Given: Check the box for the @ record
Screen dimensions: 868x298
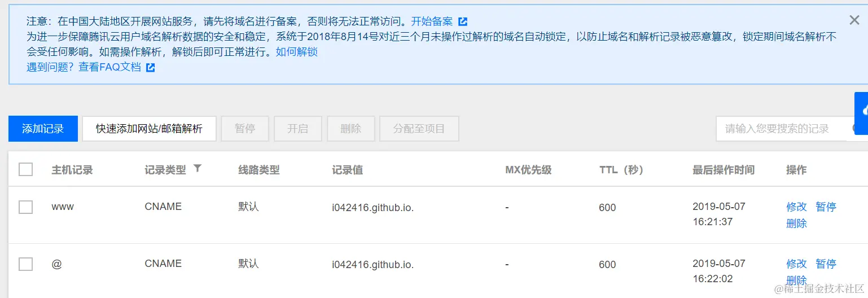Looking at the screenshot, I should 26,264.
